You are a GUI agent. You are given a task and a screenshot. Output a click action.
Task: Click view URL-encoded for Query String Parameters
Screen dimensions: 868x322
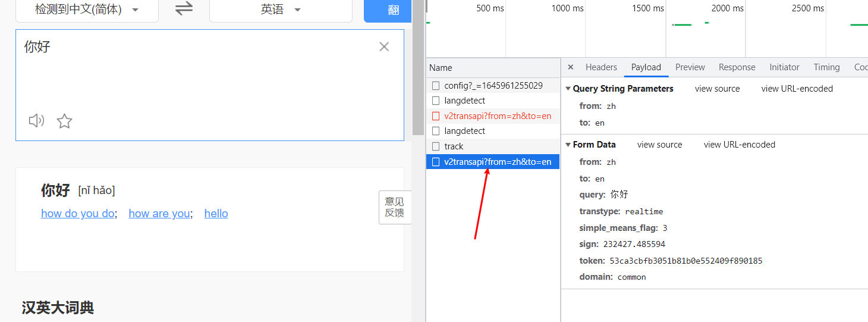point(797,89)
